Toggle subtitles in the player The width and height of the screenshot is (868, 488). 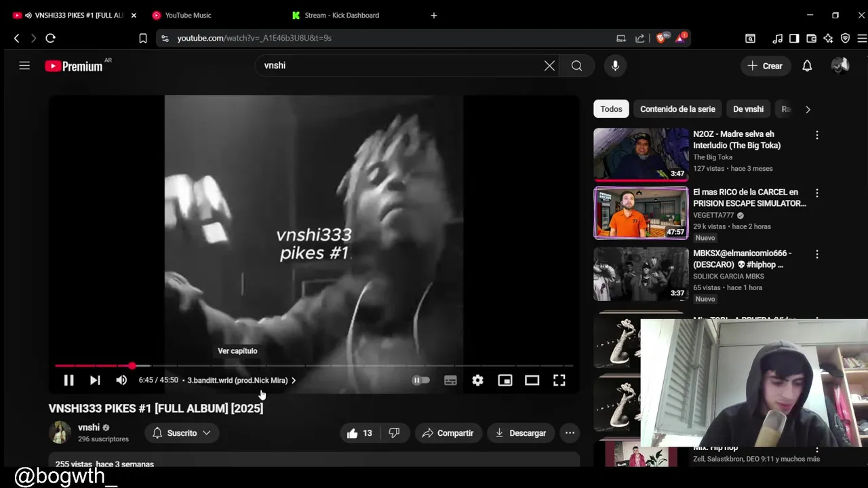450,380
